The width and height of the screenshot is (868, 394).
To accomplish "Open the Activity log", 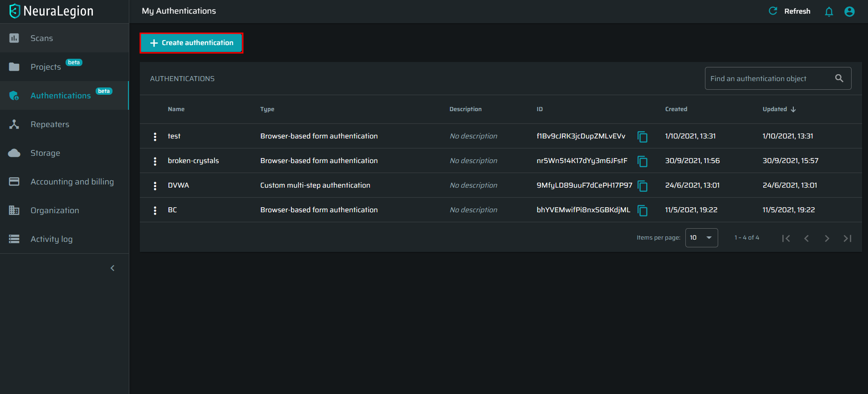I will coord(64,239).
